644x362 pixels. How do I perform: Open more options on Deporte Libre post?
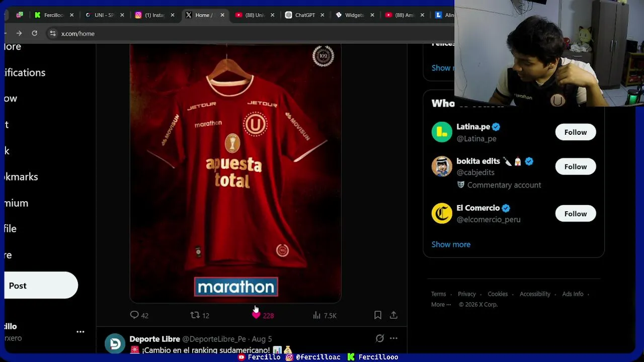(394, 339)
